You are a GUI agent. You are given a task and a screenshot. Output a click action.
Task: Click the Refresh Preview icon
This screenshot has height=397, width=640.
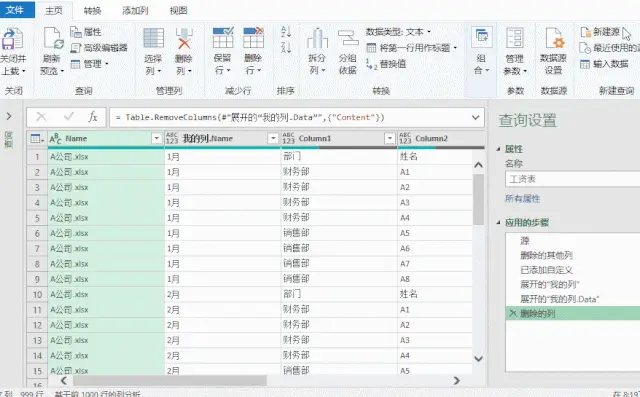tap(53, 39)
